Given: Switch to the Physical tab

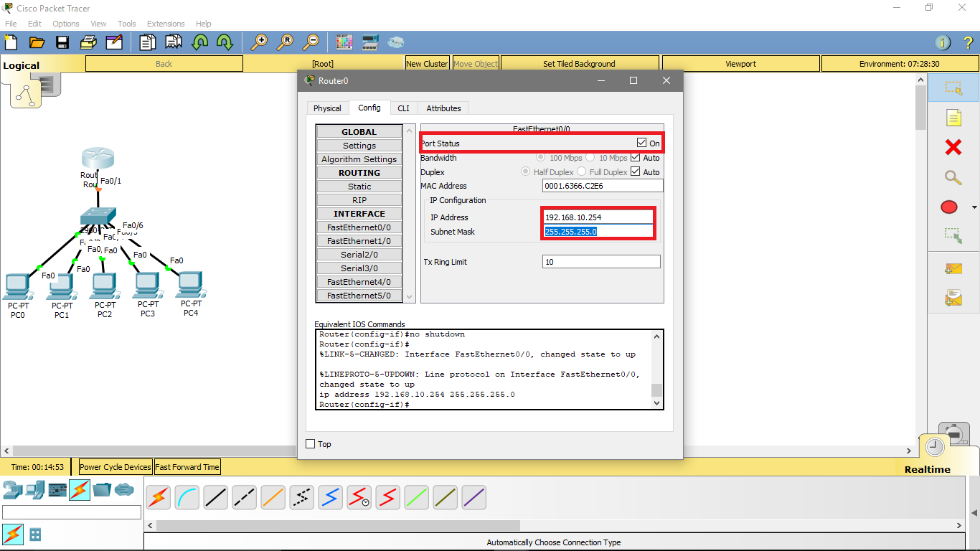Looking at the screenshot, I should 327,108.
